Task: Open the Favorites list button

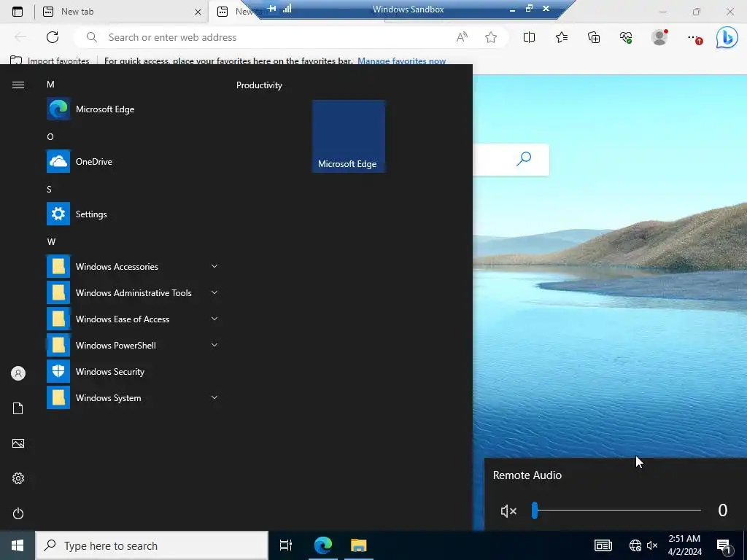Action: pyautogui.click(x=561, y=37)
